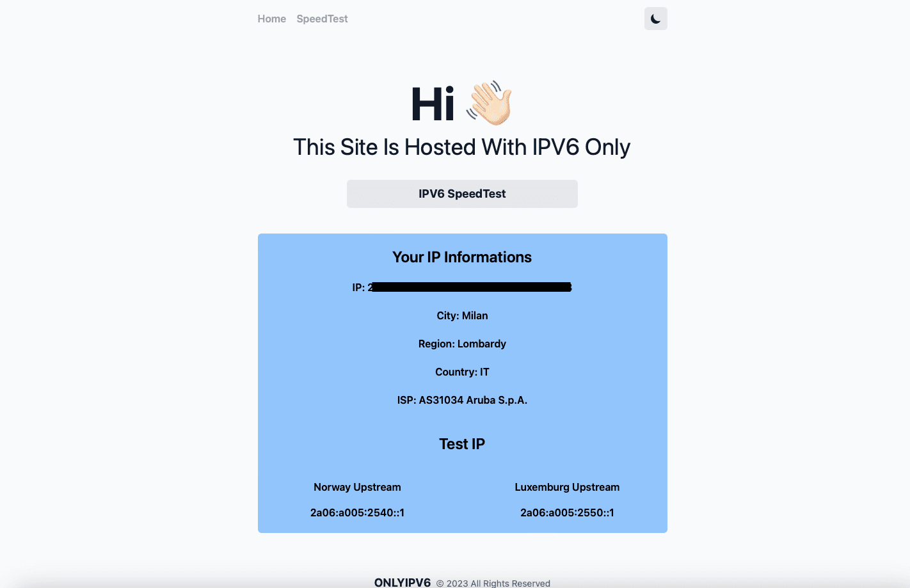910x588 pixels.
Task: Click the 'This Site Is Hosted With IPV6 Only' heading
Action: tap(462, 147)
